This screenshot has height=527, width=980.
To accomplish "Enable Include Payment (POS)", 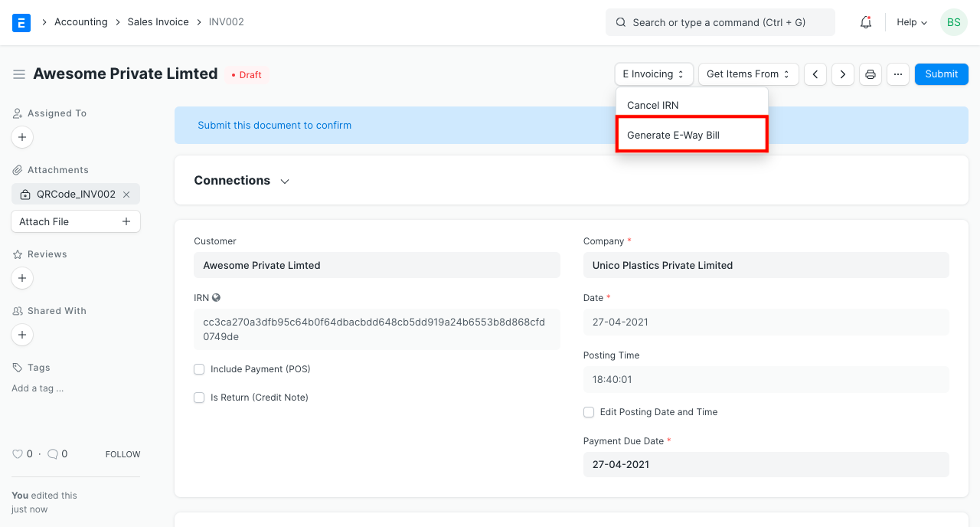I will (199, 369).
